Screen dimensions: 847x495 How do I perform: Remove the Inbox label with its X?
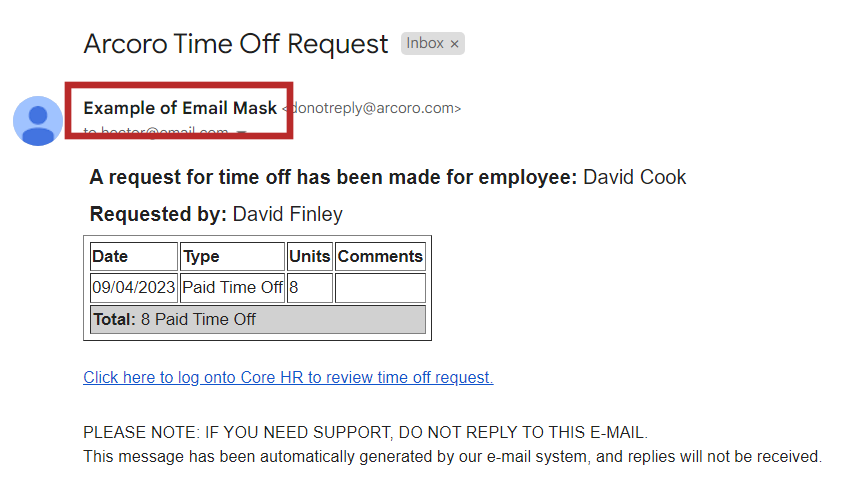click(x=454, y=44)
